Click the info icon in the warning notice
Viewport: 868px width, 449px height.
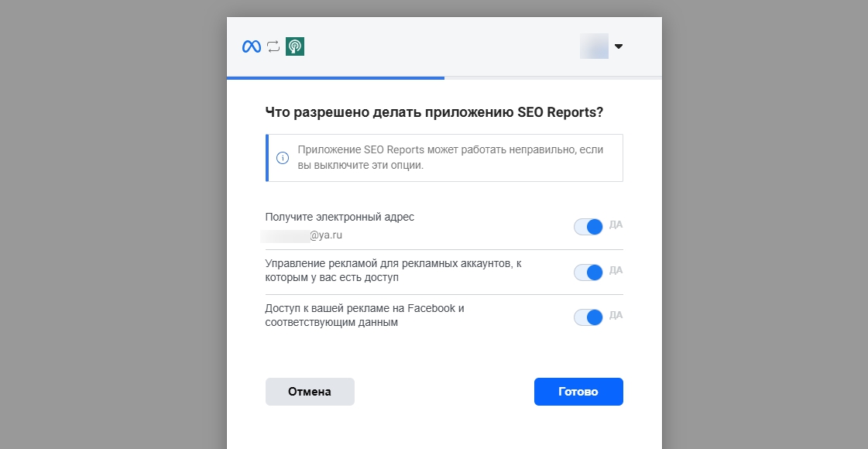283,158
